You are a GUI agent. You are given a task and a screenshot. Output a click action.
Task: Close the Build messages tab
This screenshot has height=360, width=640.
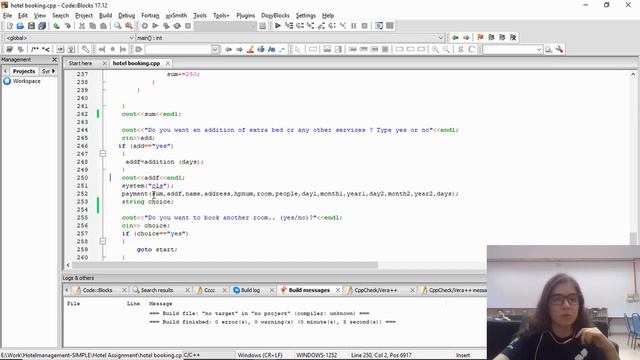coord(338,290)
